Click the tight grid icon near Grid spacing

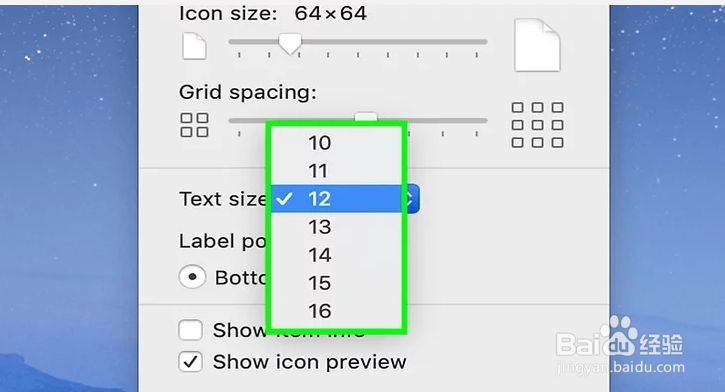(x=194, y=125)
